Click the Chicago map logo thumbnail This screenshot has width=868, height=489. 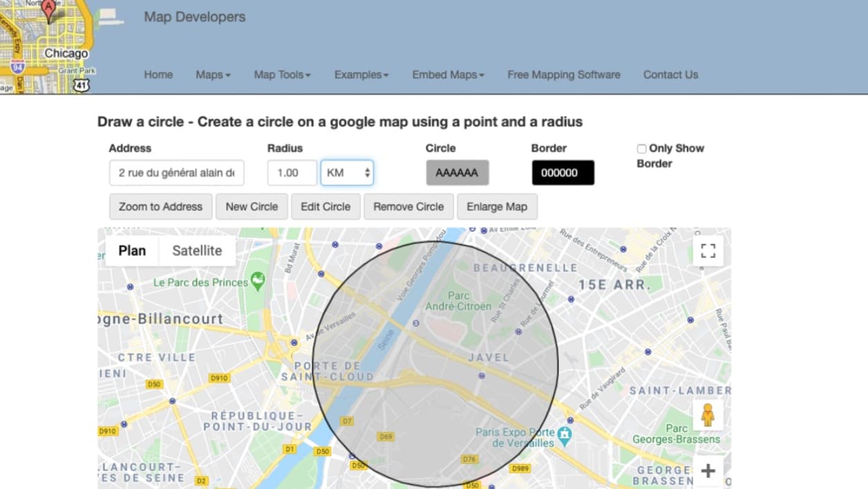click(x=46, y=47)
